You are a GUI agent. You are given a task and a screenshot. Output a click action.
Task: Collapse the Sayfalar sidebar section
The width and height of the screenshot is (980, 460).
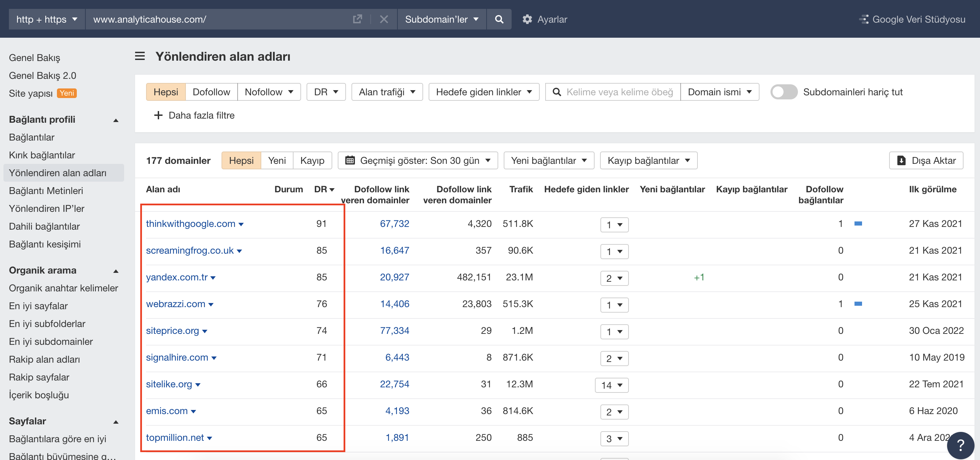pos(116,422)
